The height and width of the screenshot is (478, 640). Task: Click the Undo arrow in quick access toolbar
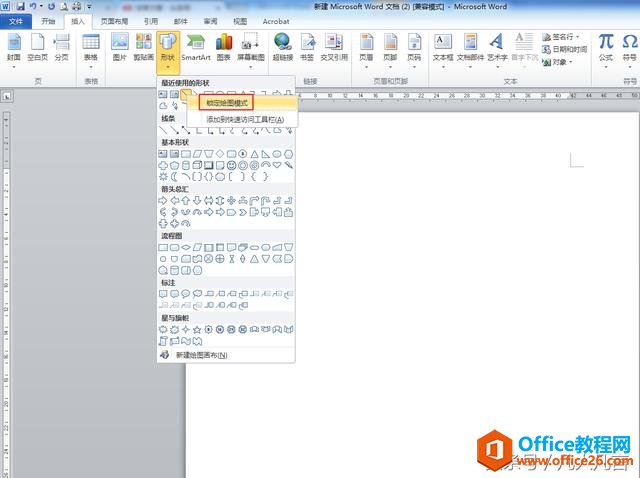coord(33,7)
